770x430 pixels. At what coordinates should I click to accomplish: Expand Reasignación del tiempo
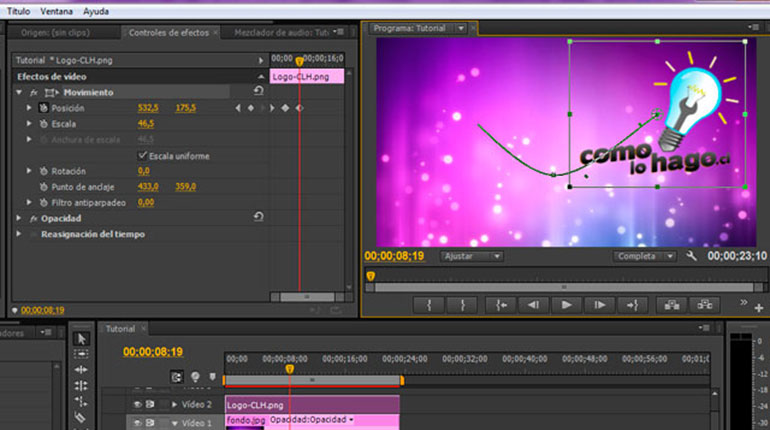[19, 234]
